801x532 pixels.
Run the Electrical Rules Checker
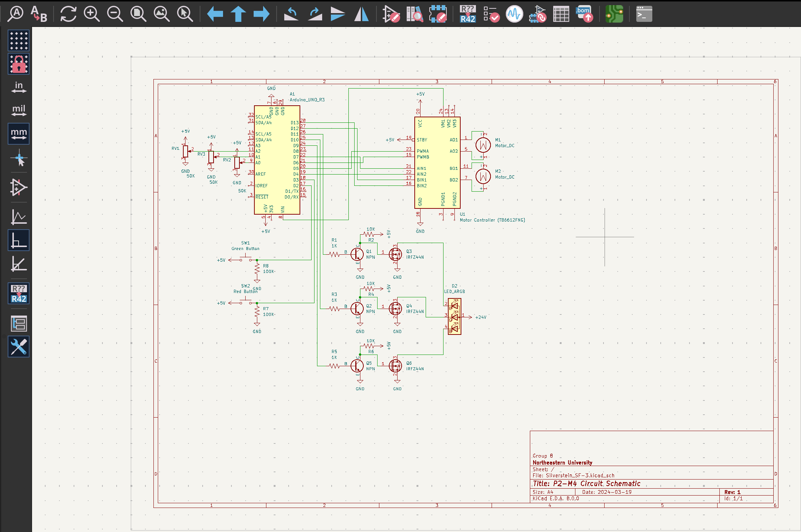[x=491, y=14]
